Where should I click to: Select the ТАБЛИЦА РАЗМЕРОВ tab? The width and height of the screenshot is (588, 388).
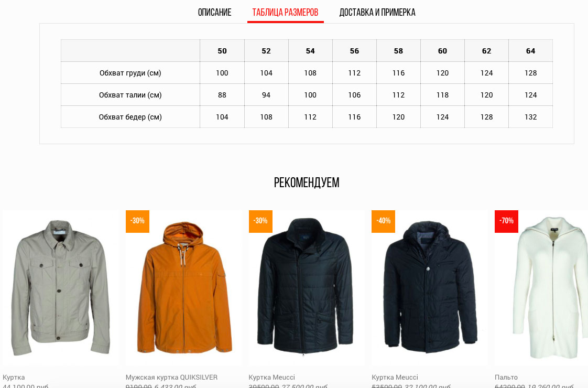tap(285, 13)
